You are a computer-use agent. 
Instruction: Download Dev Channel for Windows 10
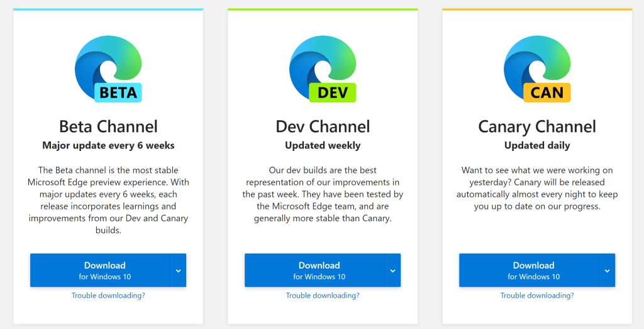click(x=314, y=270)
